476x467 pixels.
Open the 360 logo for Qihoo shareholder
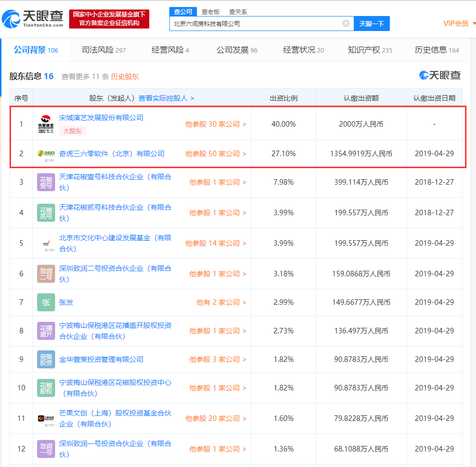[46, 154]
